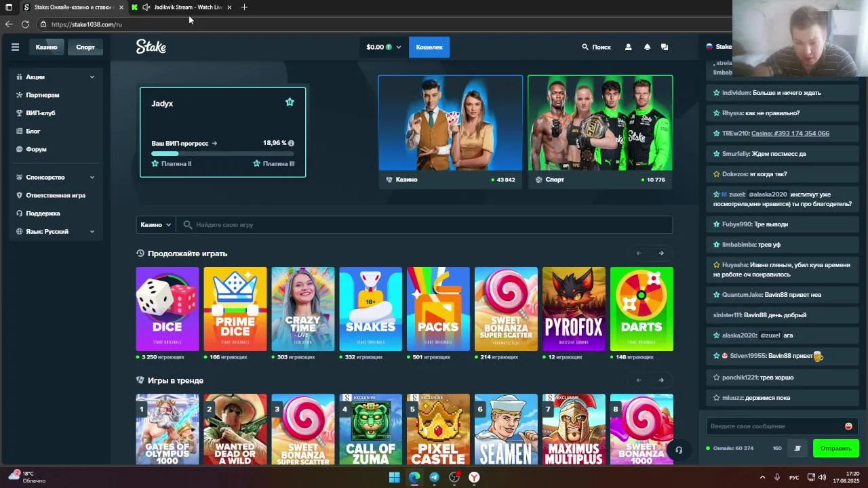Open the $0.00 balance currency dropdown
This screenshot has width=868, height=488.
[383, 47]
